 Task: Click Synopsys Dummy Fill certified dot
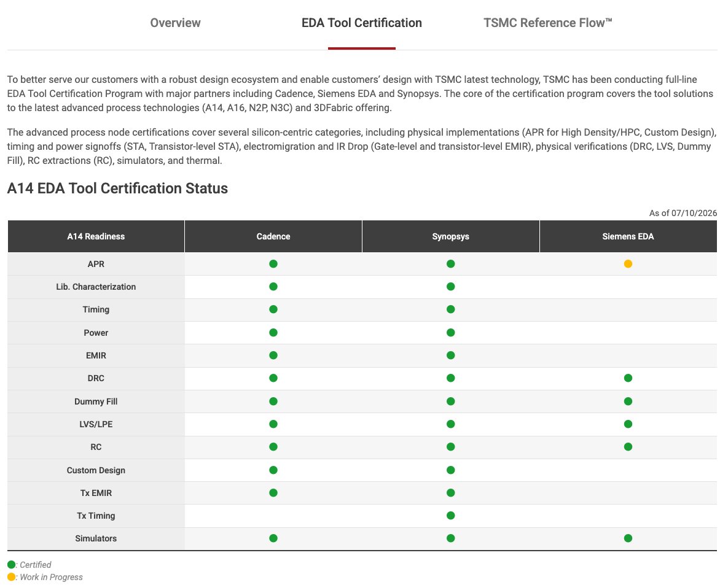tap(451, 401)
